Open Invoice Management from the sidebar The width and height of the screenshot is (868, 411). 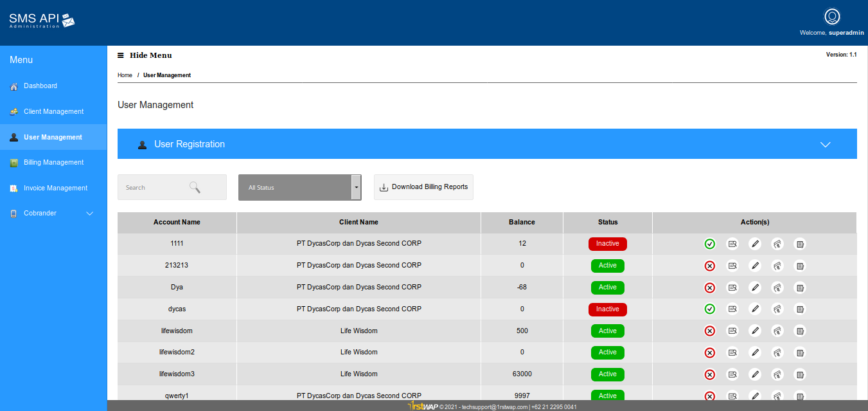pyautogui.click(x=53, y=188)
